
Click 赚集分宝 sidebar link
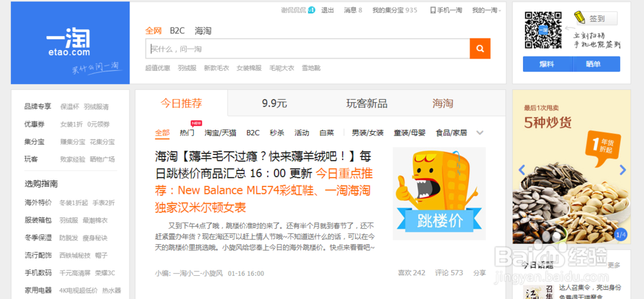pyautogui.click(x=73, y=142)
